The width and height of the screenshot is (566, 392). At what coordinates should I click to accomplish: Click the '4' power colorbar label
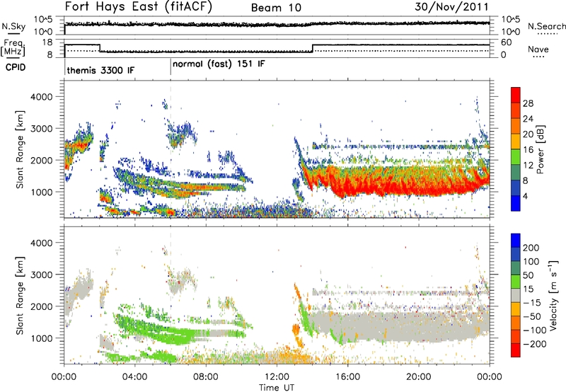(x=526, y=196)
